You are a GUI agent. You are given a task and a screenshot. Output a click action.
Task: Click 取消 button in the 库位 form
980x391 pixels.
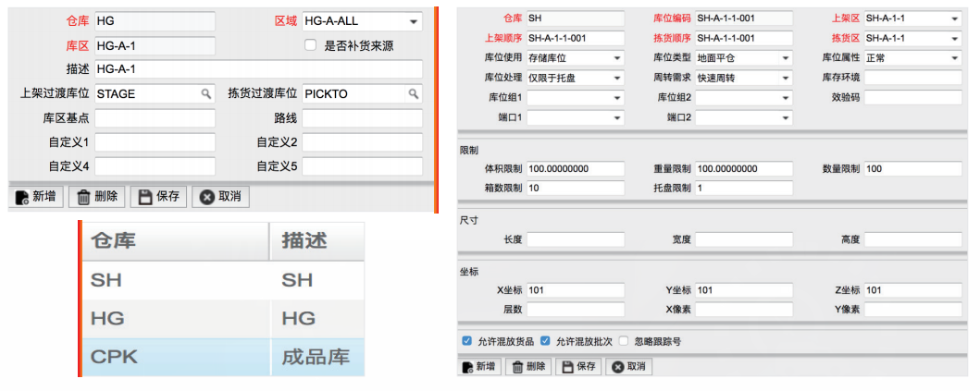click(x=628, y=367)
